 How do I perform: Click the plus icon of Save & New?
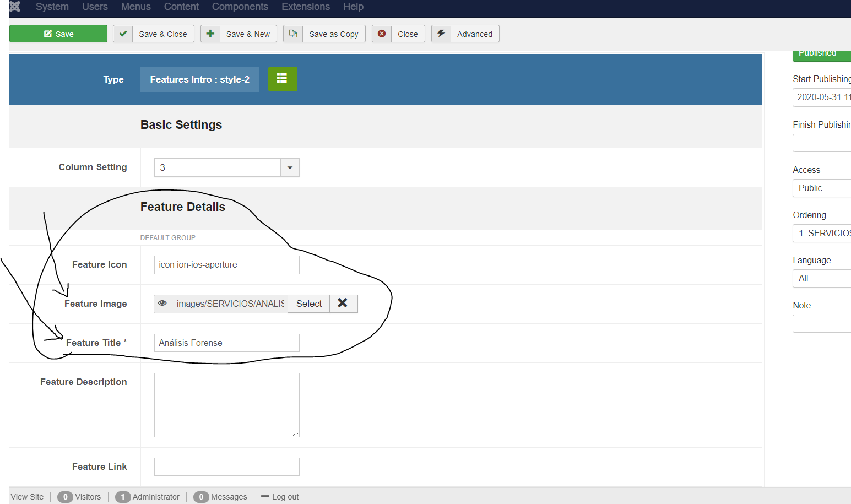(x=210, y=34)
